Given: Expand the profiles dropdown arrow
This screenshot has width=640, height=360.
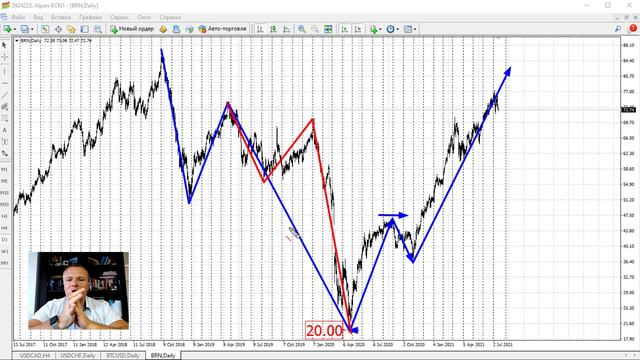Looking at the screenshot, I should click(32, 29).
